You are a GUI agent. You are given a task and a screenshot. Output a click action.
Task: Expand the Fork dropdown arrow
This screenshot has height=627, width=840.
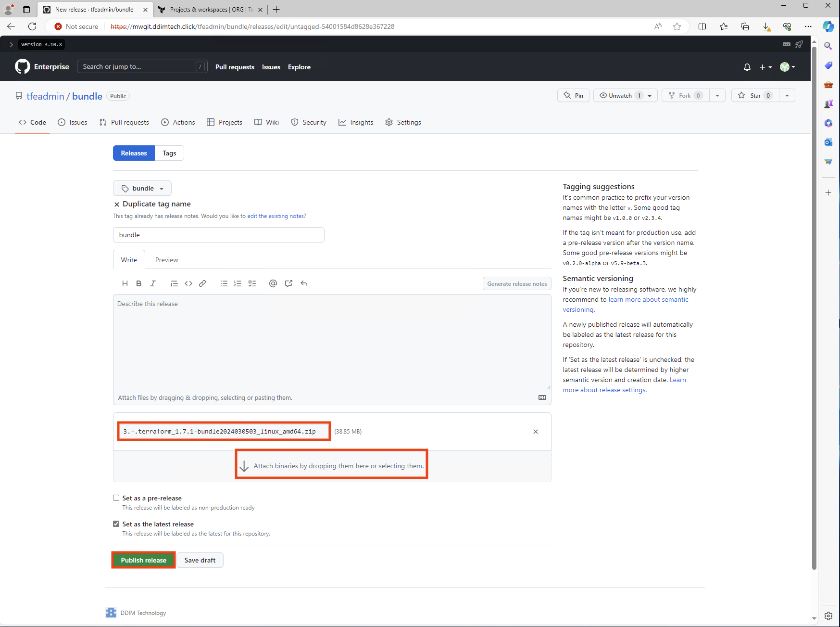tap(717, 96)
